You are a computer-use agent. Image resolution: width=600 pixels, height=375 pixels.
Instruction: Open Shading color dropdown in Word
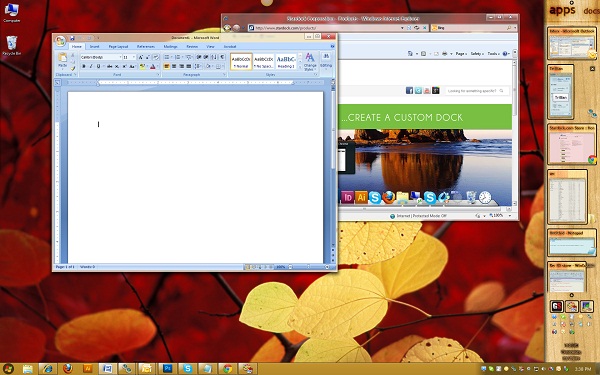209,67
